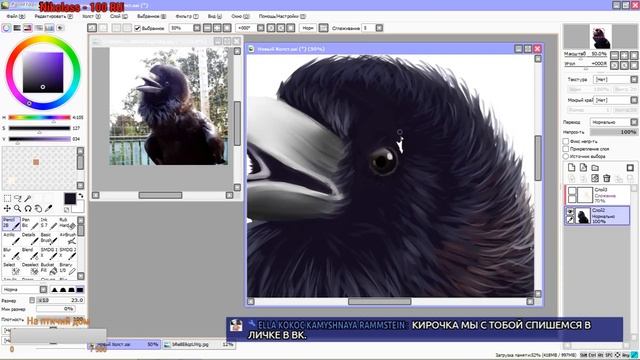The width and height of the screenshot is (640, 360).
Task: Select the Pen Bic brush
Action: pos(30,223)
